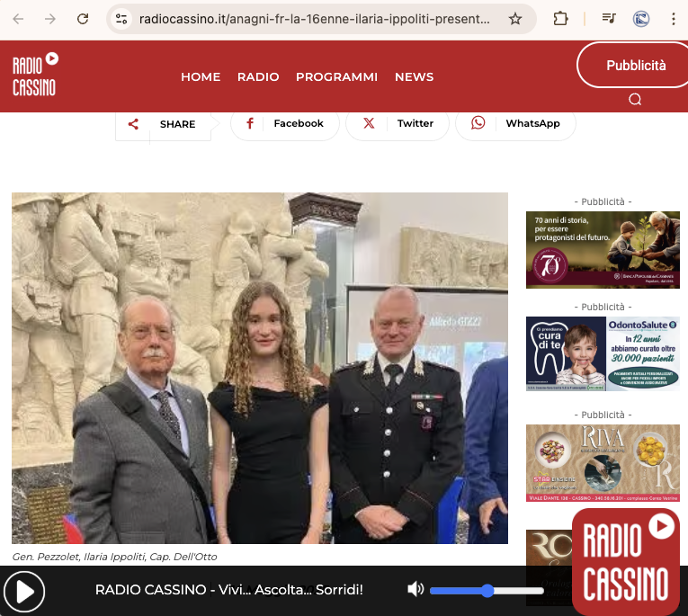
Task: Play the Radio Cassino stream
Action: coord(24,592)
